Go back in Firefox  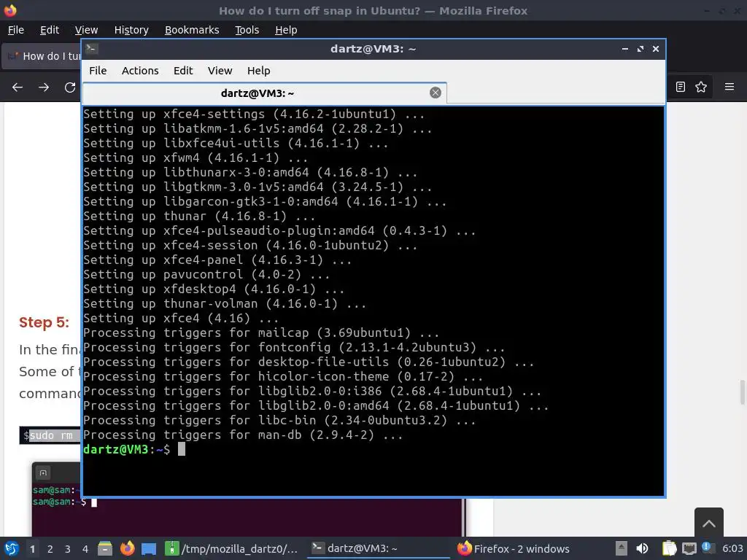click(18, 87)
